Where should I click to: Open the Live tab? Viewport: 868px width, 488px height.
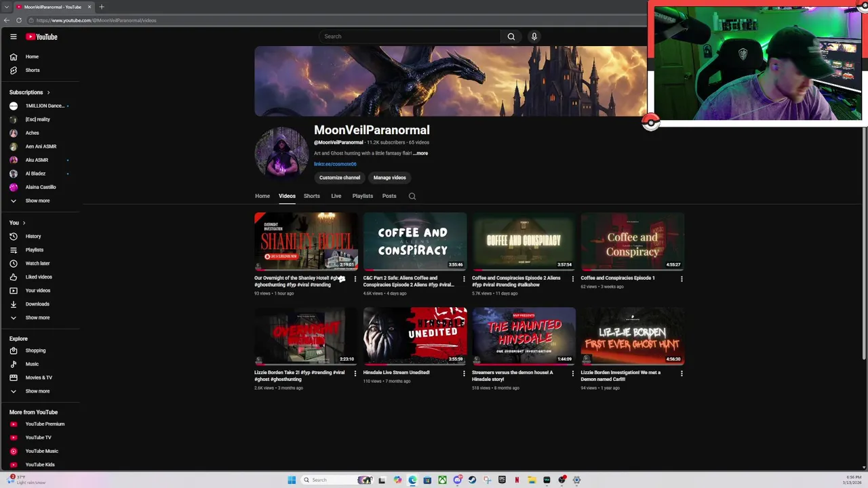click(x=336, y=196)
